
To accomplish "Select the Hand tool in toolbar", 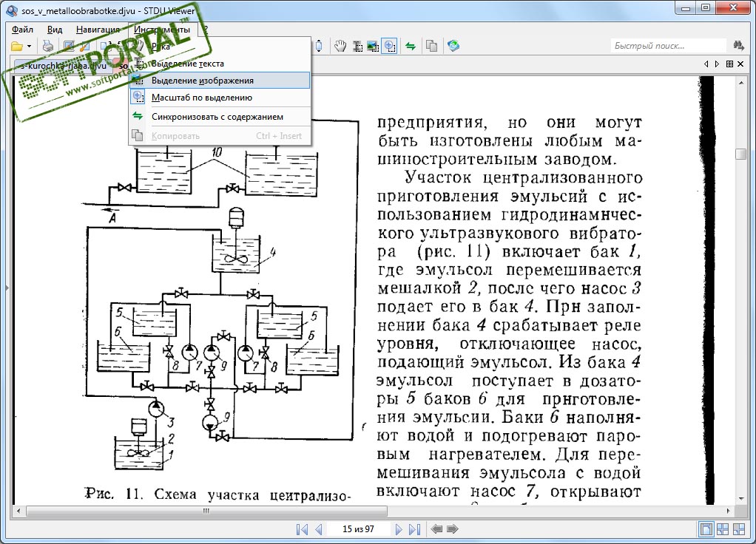I will click(x=340, y=47).
